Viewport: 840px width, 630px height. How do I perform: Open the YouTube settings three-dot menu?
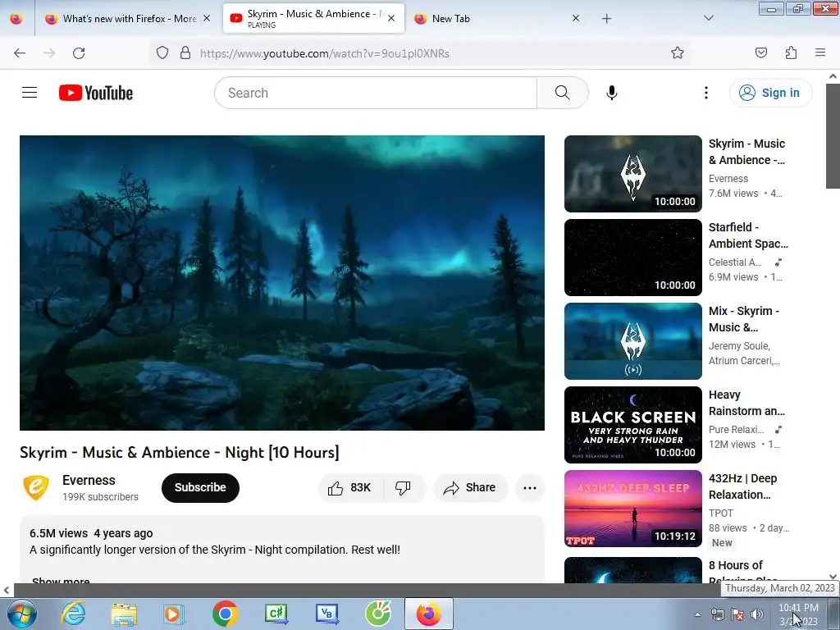pyautogui.click(x=706, y=93)
